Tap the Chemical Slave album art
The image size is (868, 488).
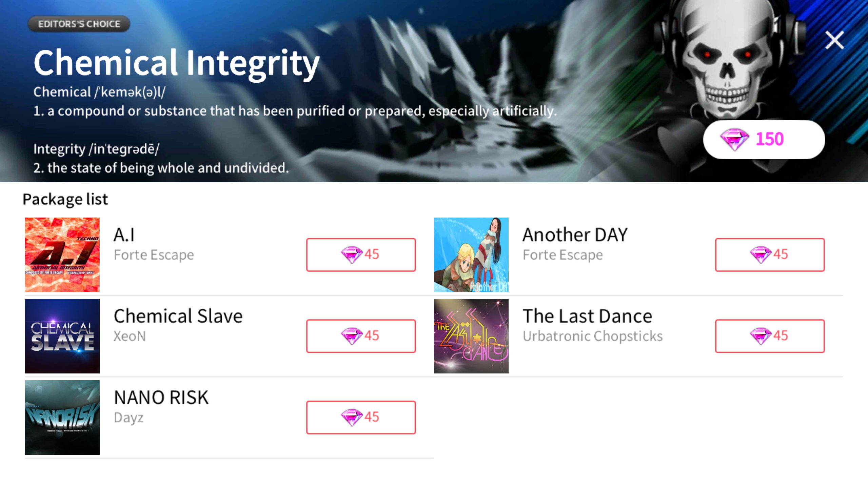pyautogui.click(x=62, y=336)
